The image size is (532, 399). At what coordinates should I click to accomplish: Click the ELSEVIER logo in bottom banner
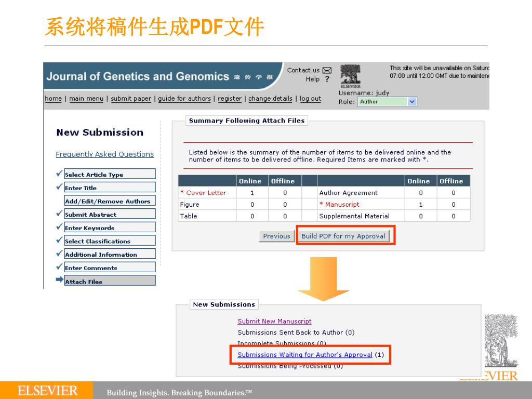(47, 391)
